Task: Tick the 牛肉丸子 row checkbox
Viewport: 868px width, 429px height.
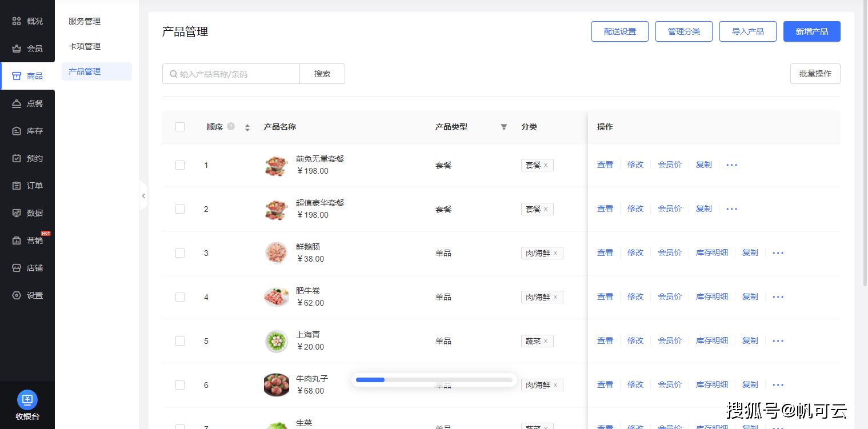Action: [180, 385]
